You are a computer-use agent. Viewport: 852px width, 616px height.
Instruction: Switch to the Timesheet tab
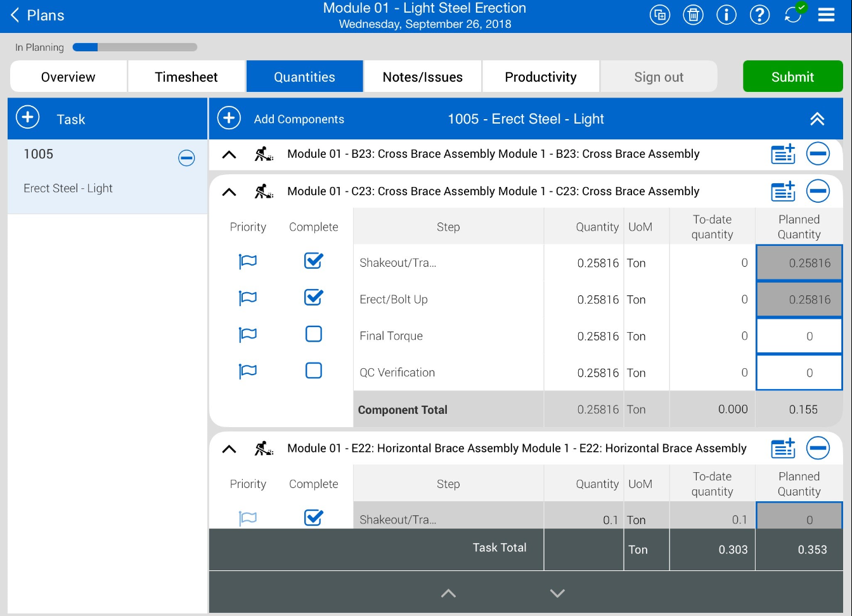(186, 77)
